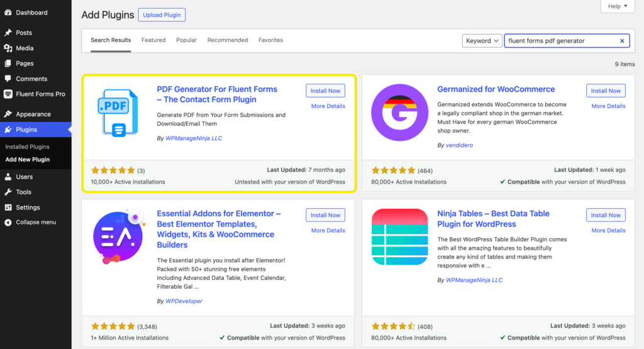Switch to the Popular tab

tap(186, 40)
